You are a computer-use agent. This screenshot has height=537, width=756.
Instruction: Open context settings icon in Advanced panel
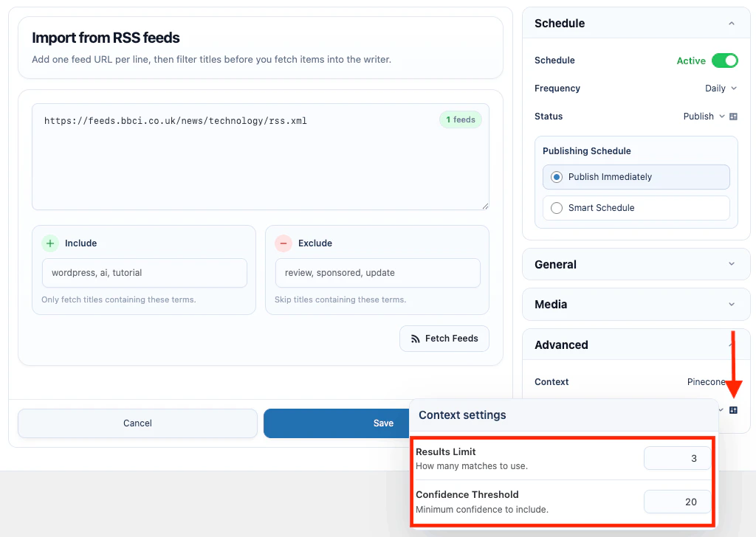coord(733,410)
